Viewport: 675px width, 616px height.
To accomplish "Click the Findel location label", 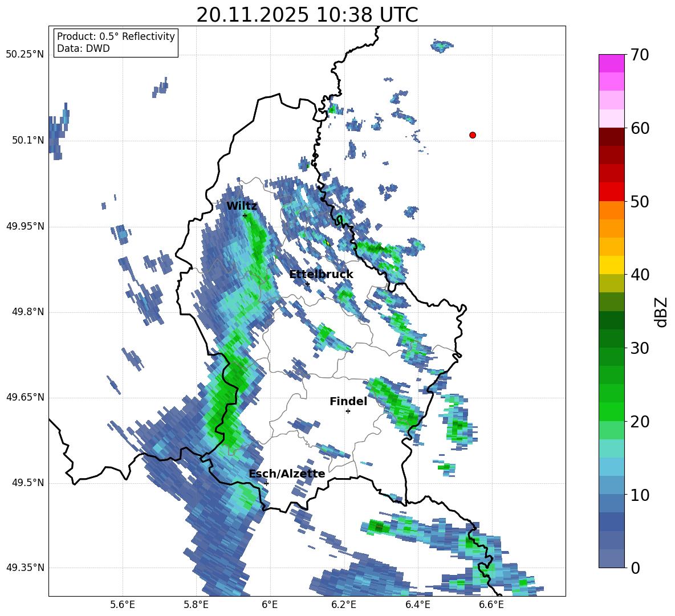I will point(348,401).
